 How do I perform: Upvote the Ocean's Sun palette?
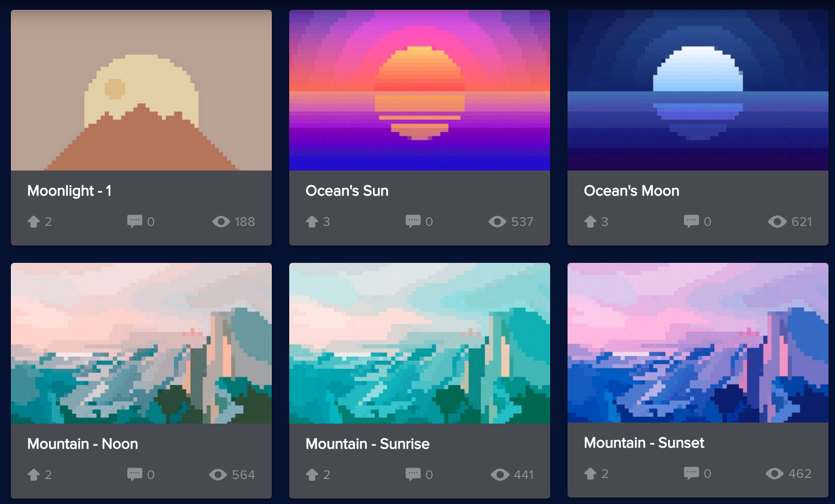point(312,222)
